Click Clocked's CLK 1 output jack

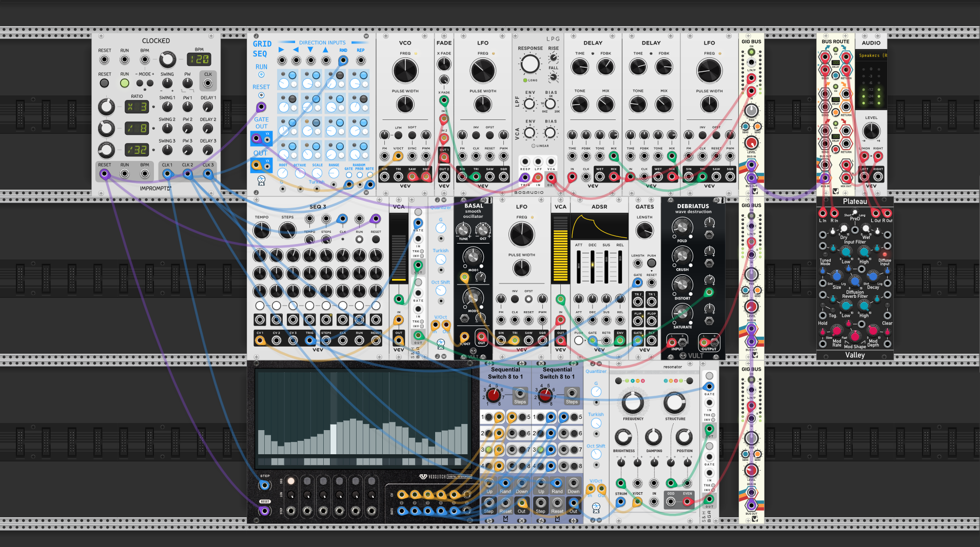pyautogui.click(x=167, y=174)
